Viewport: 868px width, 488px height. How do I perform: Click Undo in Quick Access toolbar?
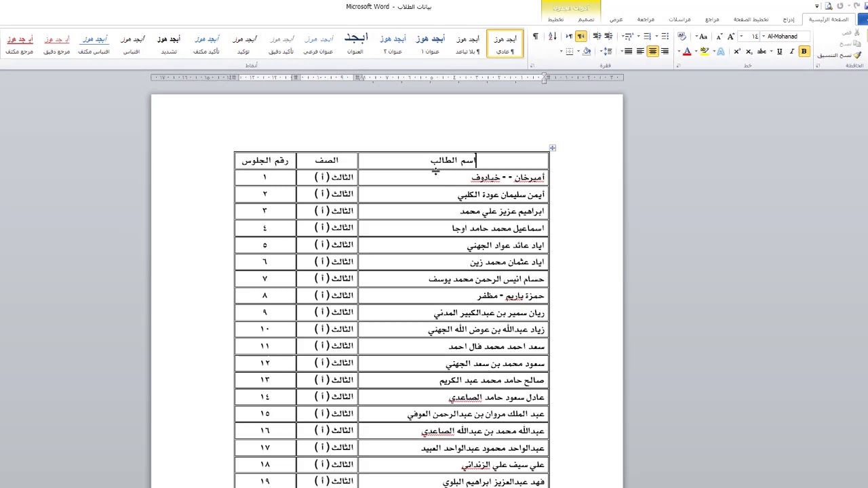click(857, 5)
